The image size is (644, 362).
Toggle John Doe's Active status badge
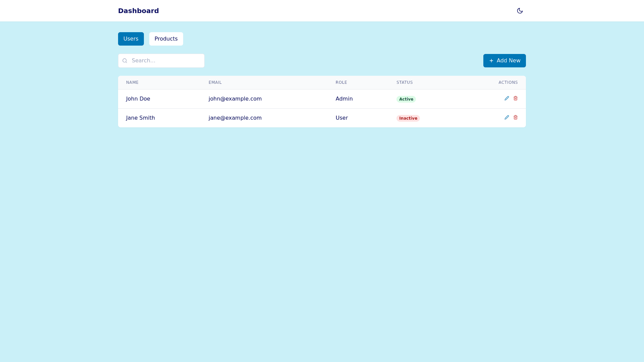[x=406, y=99]
